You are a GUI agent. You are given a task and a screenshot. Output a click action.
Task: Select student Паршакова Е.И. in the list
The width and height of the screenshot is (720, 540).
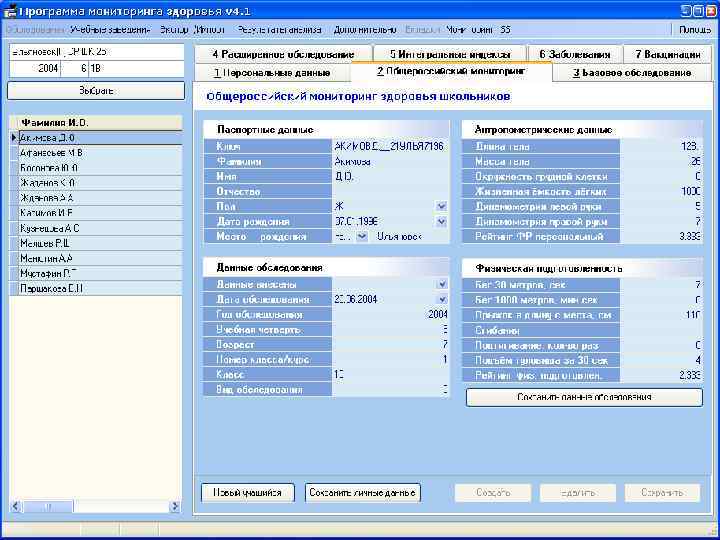tap(100, 288)
